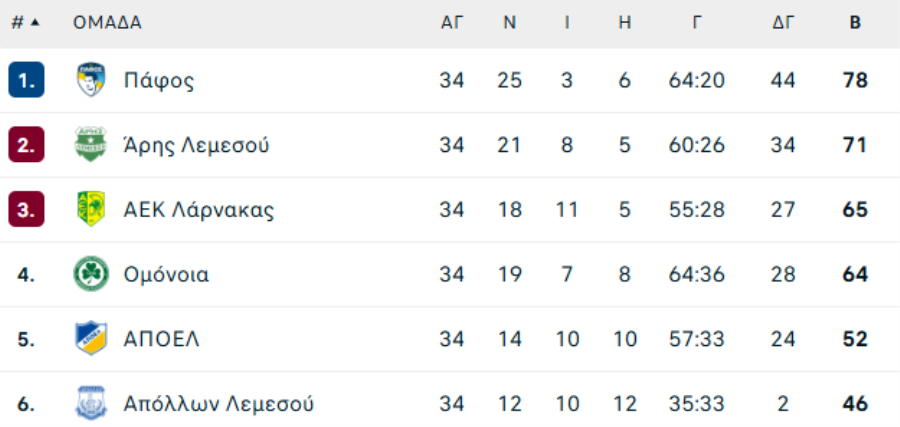Screen dimensions: 900x427
Task: Sort standings by Β points column
Action: (x=855, y=23)
